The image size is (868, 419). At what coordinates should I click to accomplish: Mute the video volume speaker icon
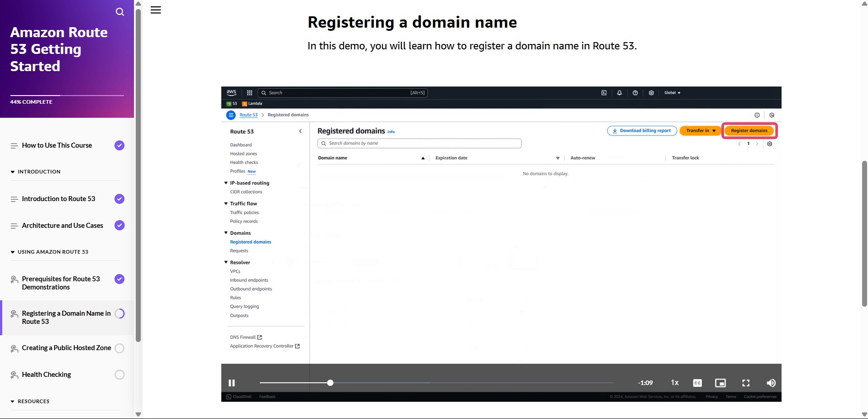pyautogui.click(x=771, y=383)
